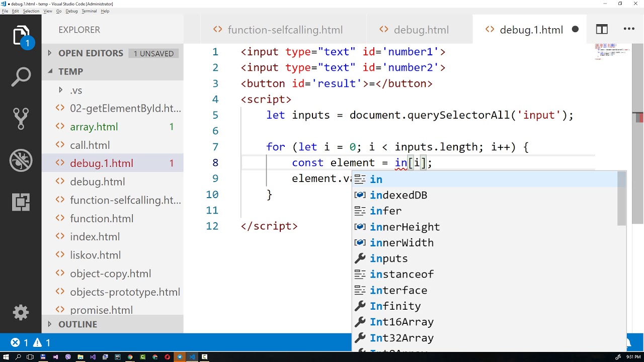Open the Edit menu
The image size is (644, 362).
pyautogui.click(x=16, y=11)
